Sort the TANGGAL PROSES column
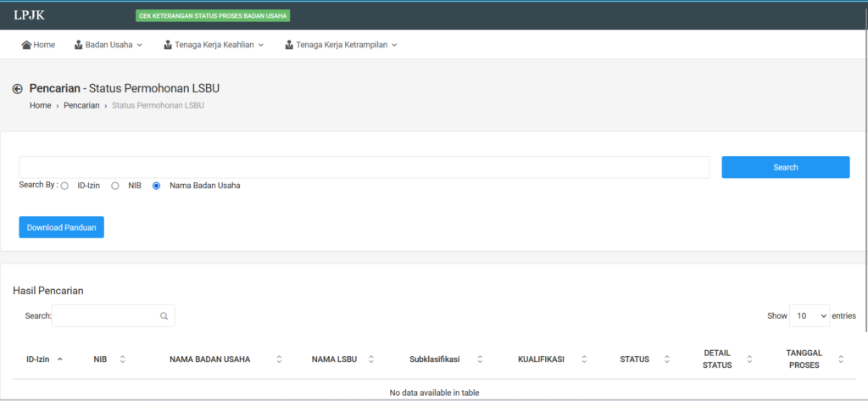The width and height of the screenshot is (868, 401). [x=841, y=359]
